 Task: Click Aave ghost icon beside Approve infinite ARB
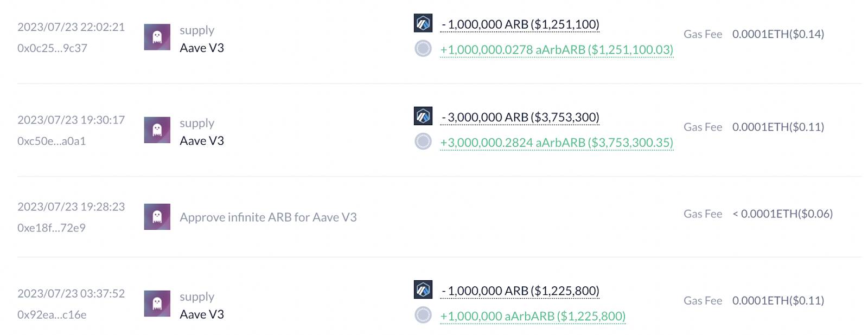(157, 217)
